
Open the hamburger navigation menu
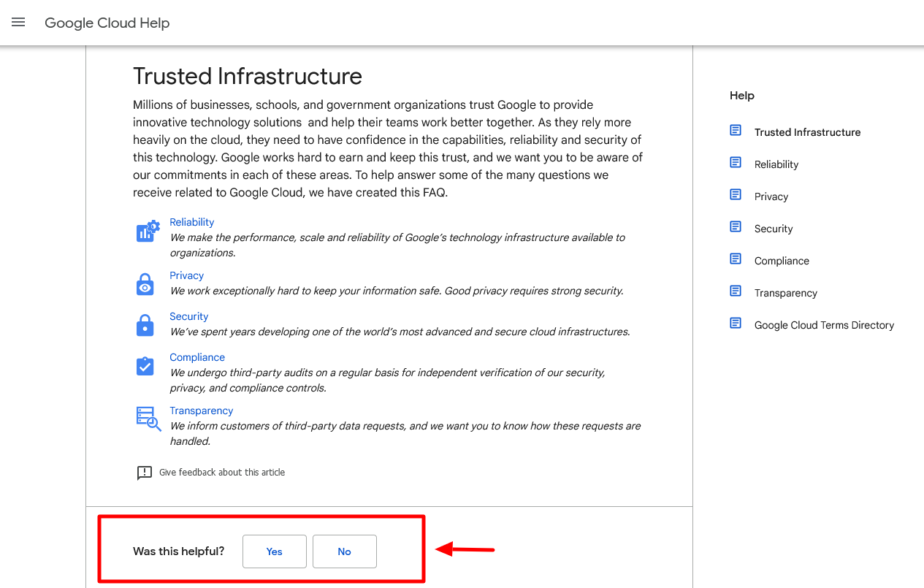pyautogui.click(x=18, y=22)
